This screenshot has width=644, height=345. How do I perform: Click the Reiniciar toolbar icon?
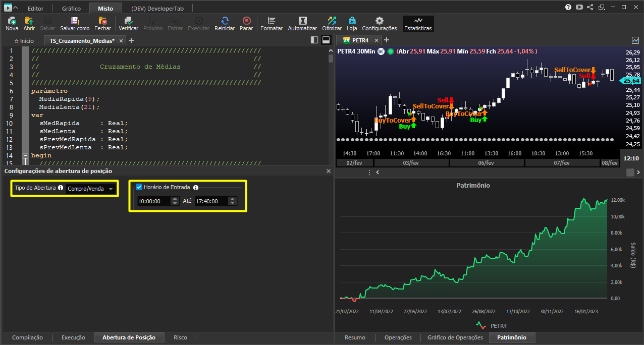click(225, 24)
